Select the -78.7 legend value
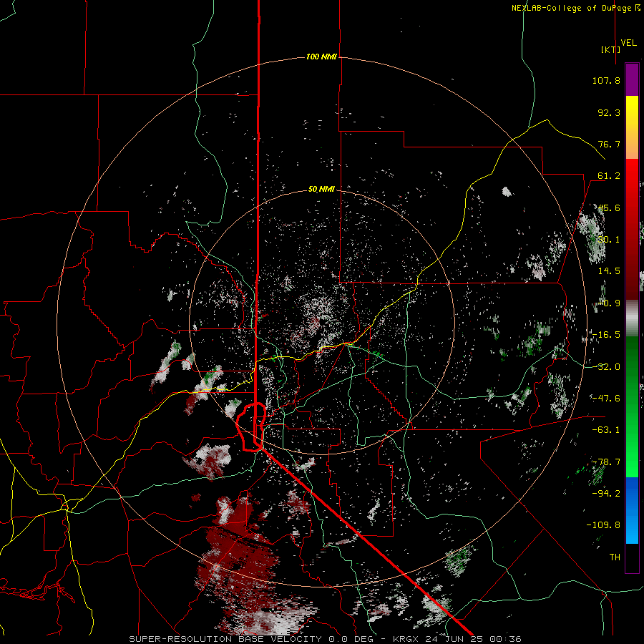 tap(606, 462)
